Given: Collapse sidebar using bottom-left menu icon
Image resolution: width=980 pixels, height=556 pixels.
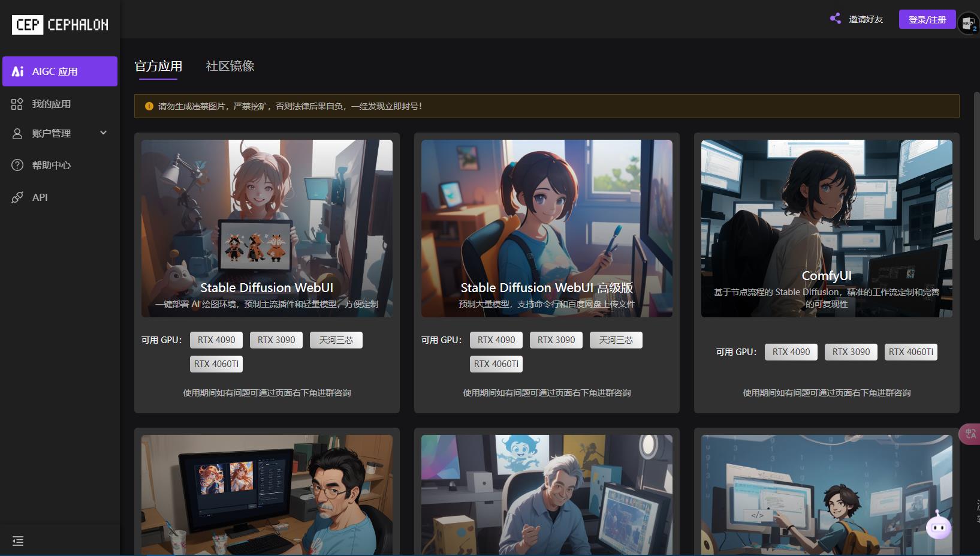Looking at the screenshot, I should click(x=18, y=541).
